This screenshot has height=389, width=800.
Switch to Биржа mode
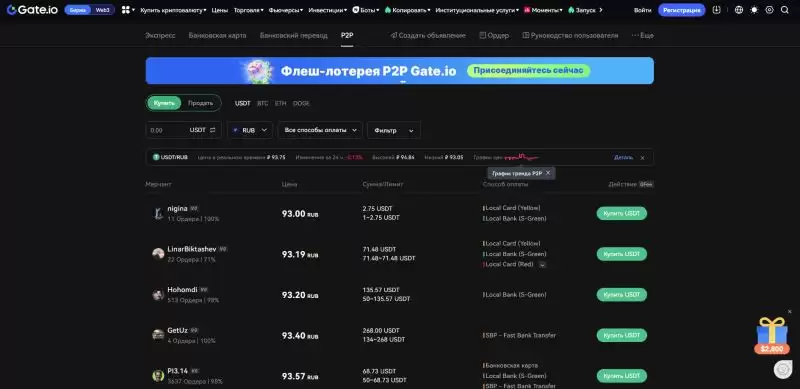click(78, 10)
